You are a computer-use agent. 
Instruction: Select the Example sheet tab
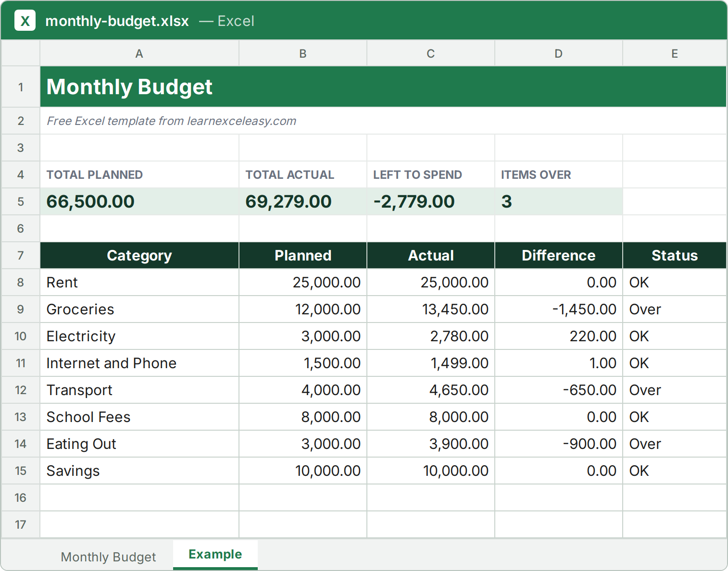(x=215, y=555)
